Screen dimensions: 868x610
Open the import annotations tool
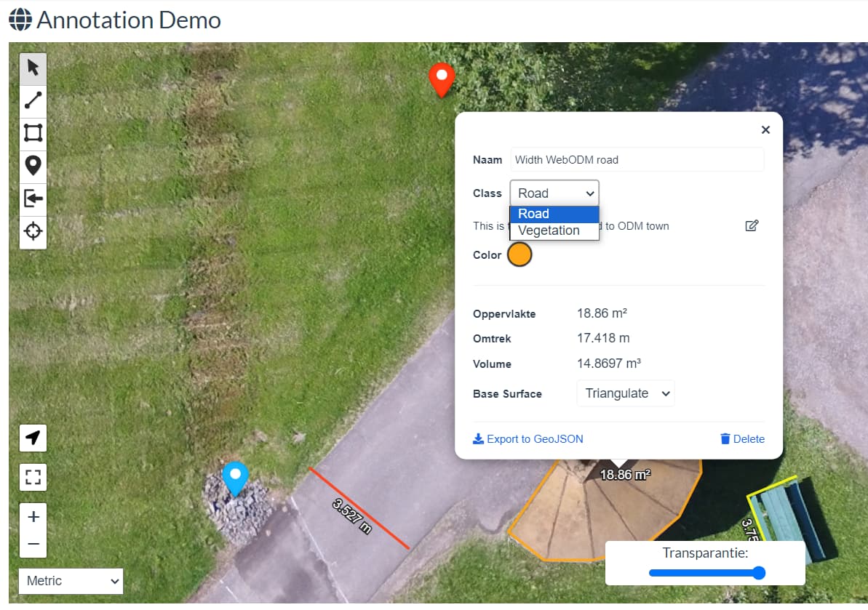(33, 198)
